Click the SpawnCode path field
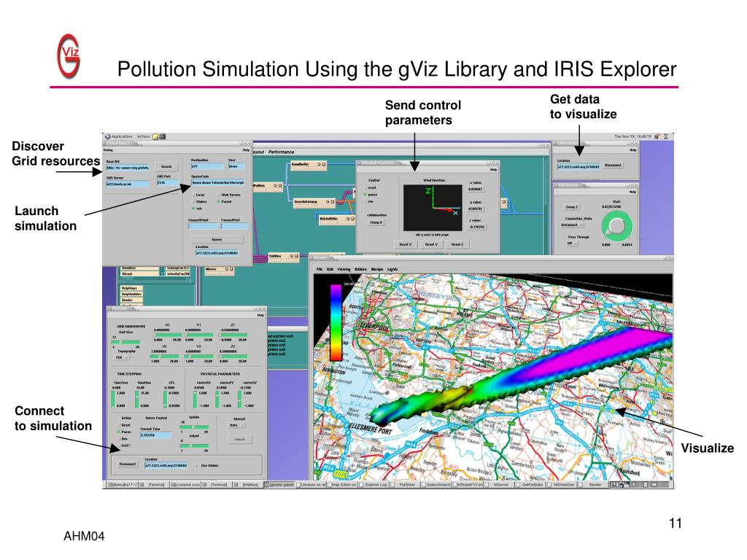Viewport: 747px width, 560px height. pyautogui.click(x=218, y=182)
